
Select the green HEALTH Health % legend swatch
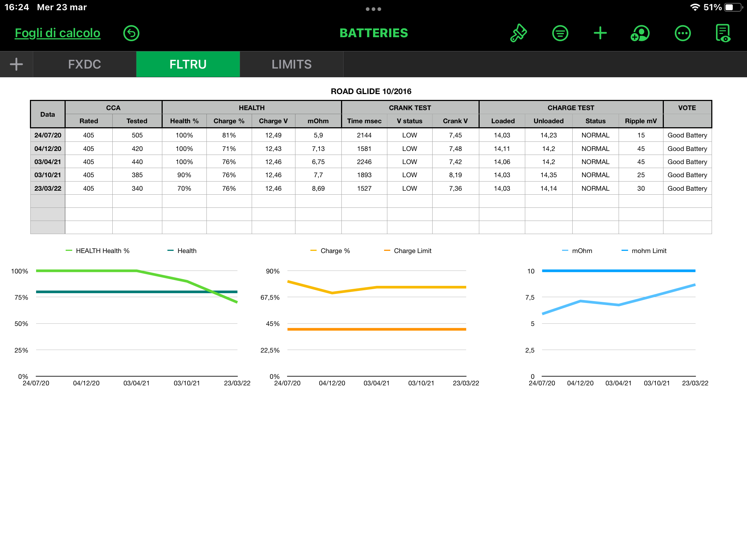tap(69, 250)
